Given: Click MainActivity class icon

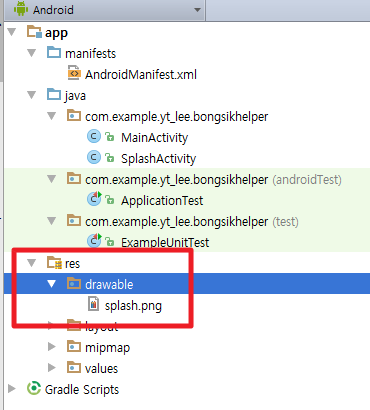Looking at the screenshot, I should coord(94,136).
